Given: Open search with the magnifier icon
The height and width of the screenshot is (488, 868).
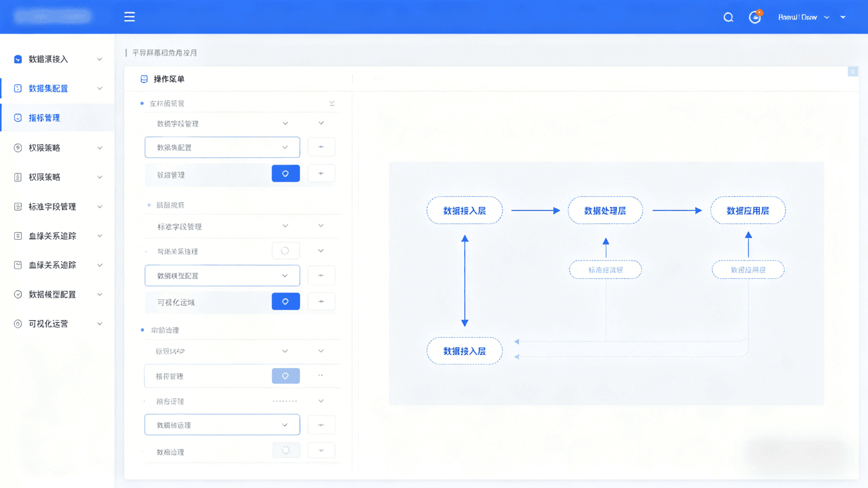Looking at the screenshot, I should (x=728, y=17).
